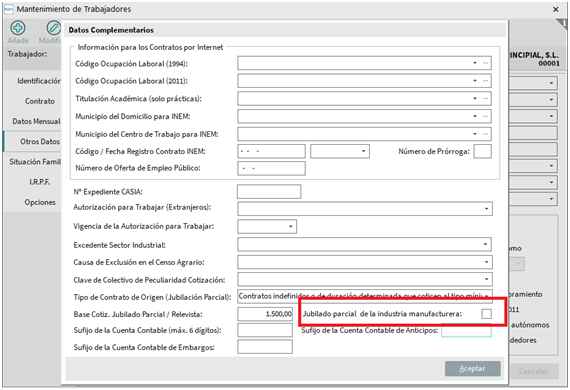
Task: Click the app icon in title bar
Action: coord(8,9)
